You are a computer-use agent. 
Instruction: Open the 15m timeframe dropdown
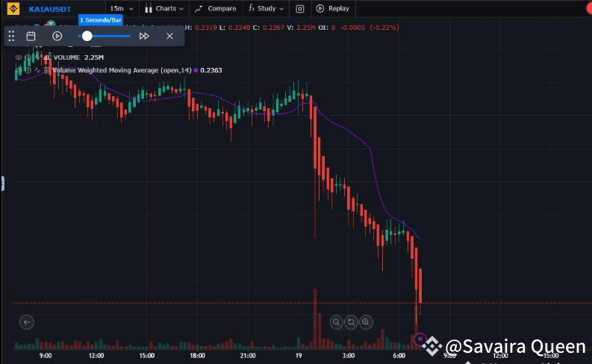(x=122, y=9)
